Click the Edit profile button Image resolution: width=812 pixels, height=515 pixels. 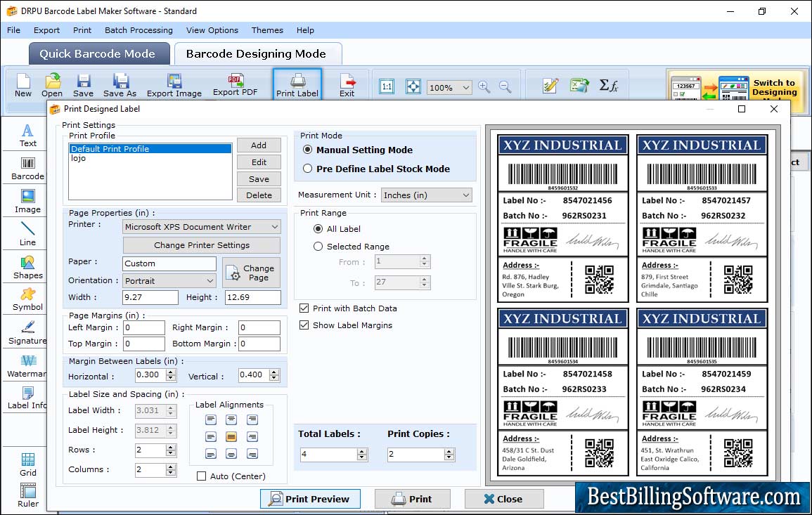pyautogui.click(x=259, y=162)
